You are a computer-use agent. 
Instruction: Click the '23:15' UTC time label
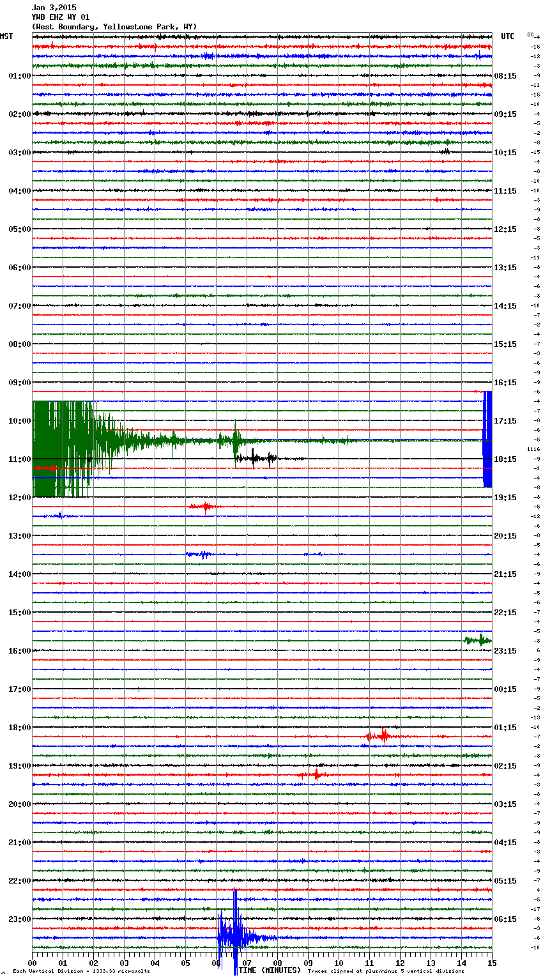click(505, 651)
